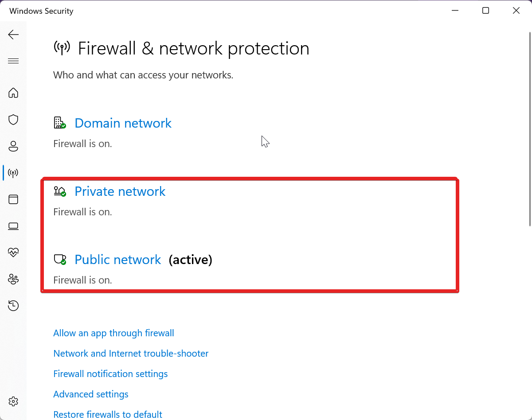
Task: Open Advanced settings link
Action: point(91,394)
